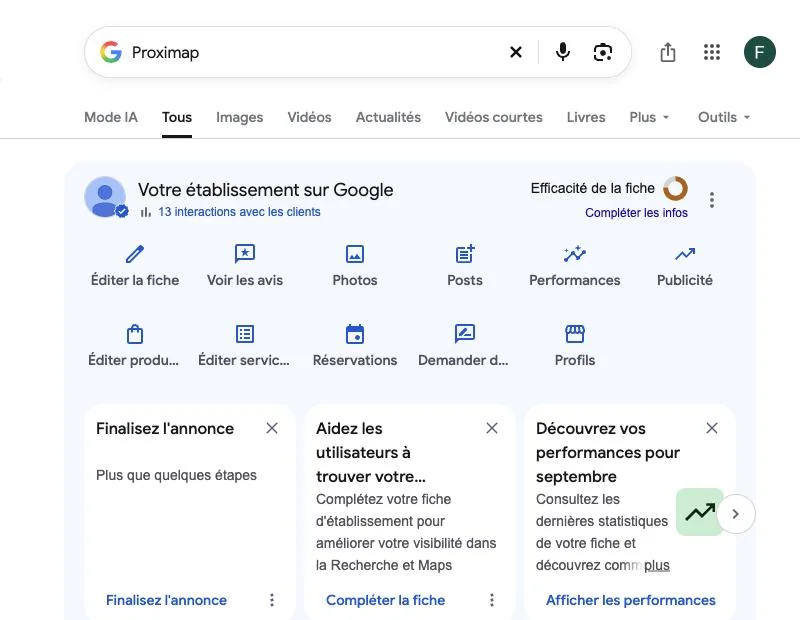Click the Efficacité de la fiche progress ring
Screen dimensions: 800x620
[x=676, y=188]
